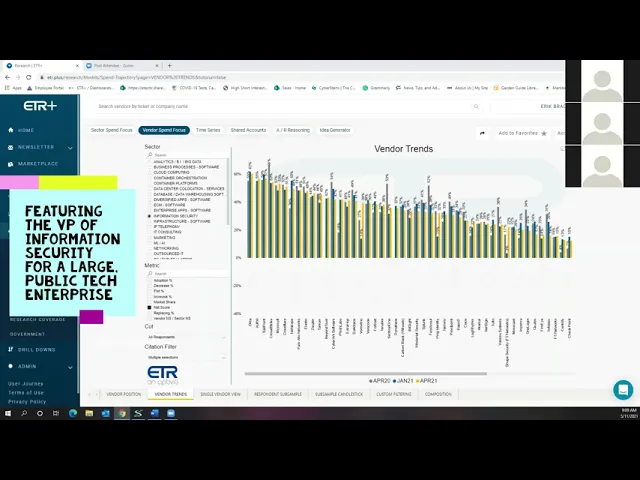Click the vendor search magnifier icon
This screenshot has width=640, height=480.
(476, 107)
